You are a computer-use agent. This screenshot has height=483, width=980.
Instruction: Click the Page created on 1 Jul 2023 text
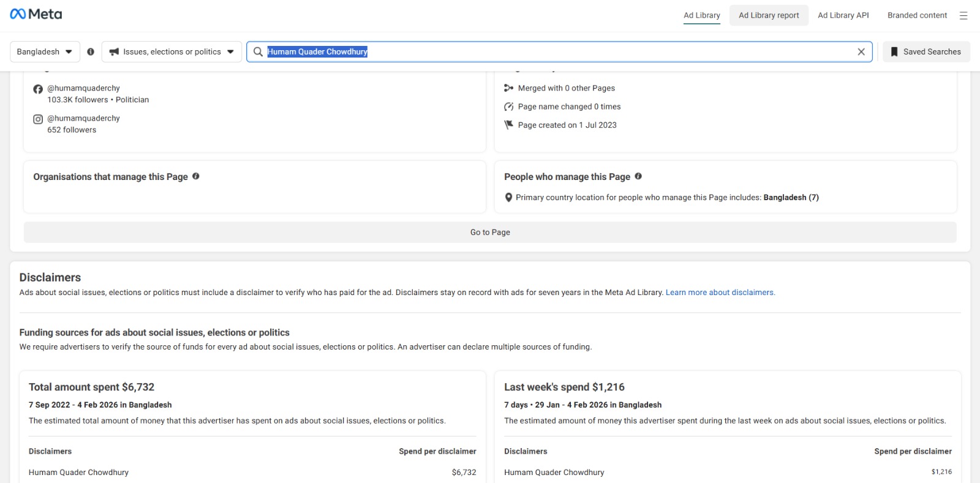(567, 125)
